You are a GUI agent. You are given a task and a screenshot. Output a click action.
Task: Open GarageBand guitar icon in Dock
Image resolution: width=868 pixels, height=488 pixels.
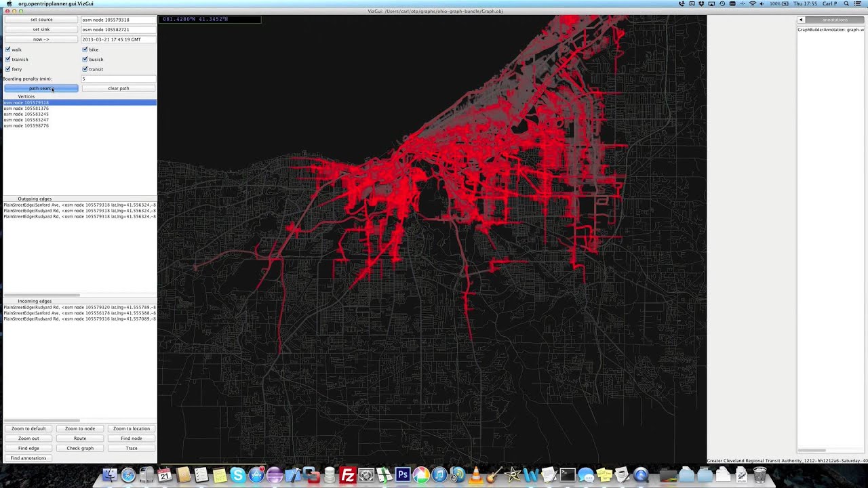pos(494,475)
